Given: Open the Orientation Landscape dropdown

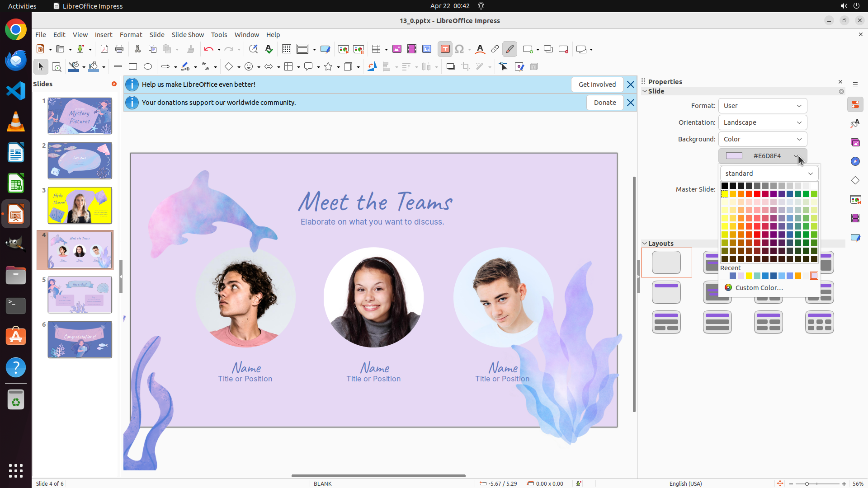Looking at the screenshot, I should click(762, 122).
